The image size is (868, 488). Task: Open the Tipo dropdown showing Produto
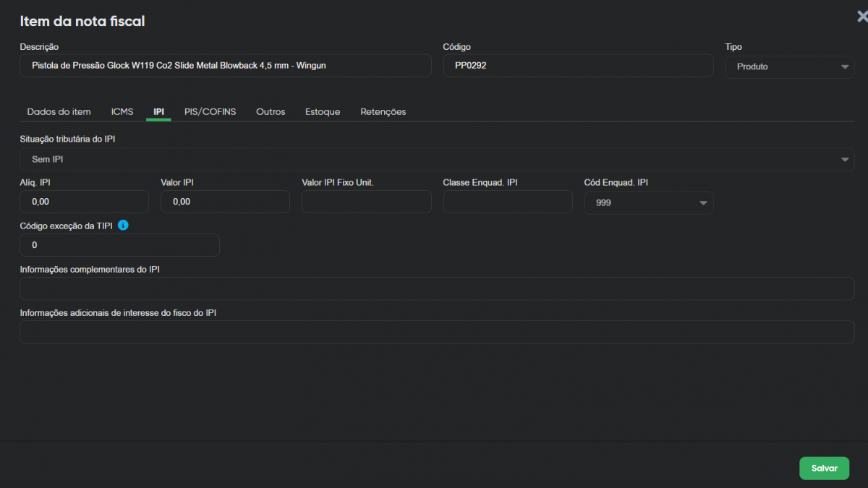pos(789,67)
